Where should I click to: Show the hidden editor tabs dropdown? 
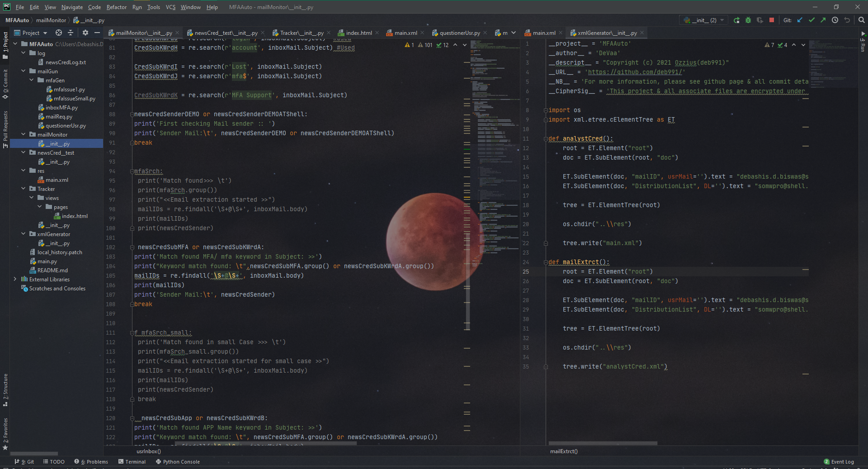pyautogui.click(x=514, y=33)
